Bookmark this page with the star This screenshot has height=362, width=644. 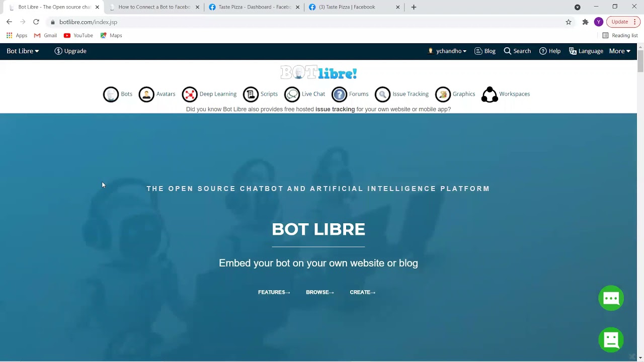coord(569,22)
